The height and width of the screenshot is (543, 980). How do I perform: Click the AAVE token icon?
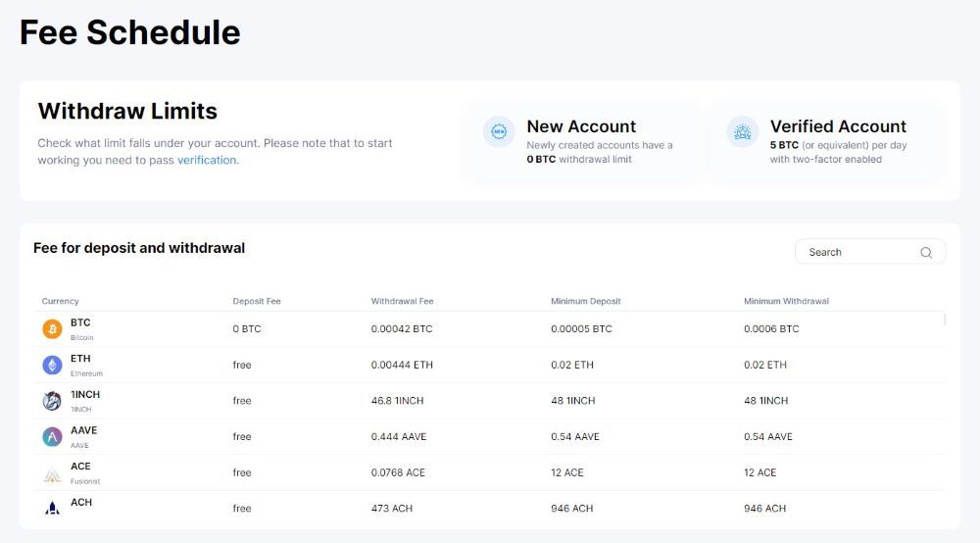[52, 437]
